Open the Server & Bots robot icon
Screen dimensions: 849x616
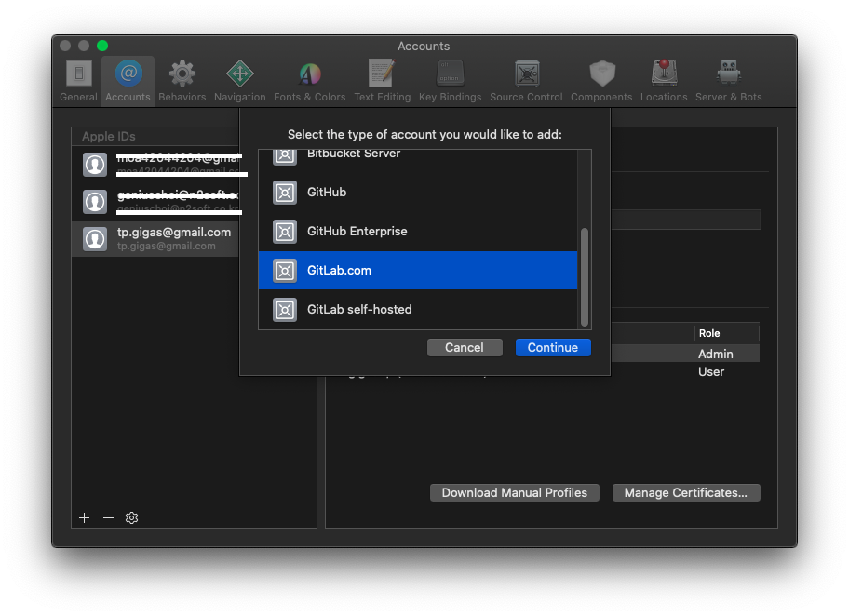[729, 73]
